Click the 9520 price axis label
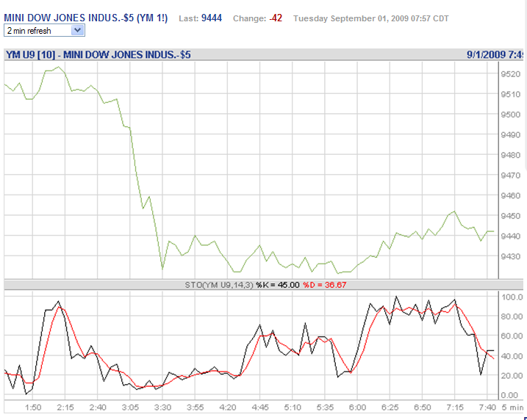The width and height of the screenshot is (527, 420). pos(510,74)
